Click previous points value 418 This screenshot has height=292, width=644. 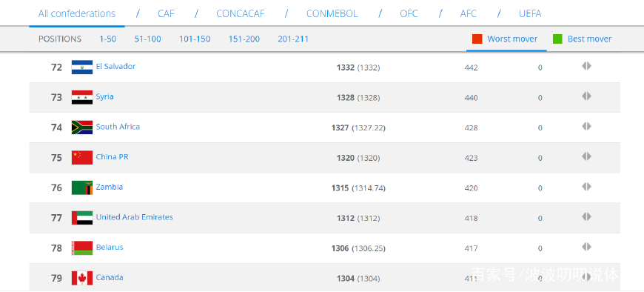click(471, 219)
